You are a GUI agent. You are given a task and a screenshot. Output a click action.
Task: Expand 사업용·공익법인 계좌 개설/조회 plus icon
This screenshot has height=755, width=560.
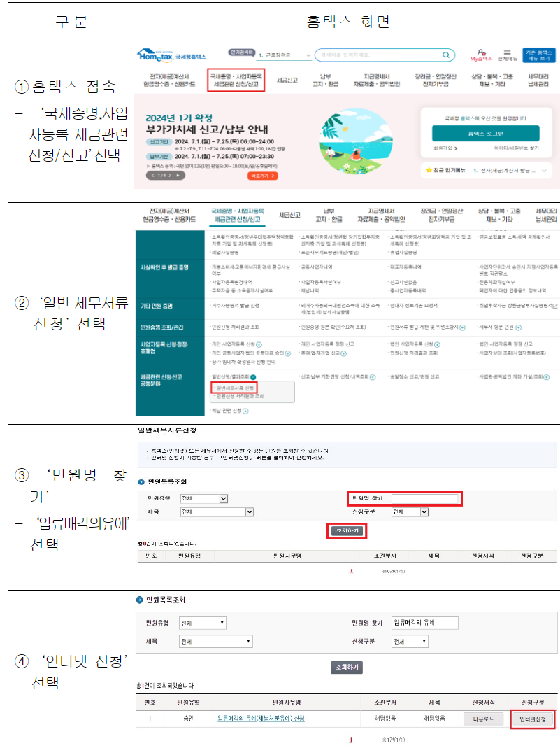(547, 377)
